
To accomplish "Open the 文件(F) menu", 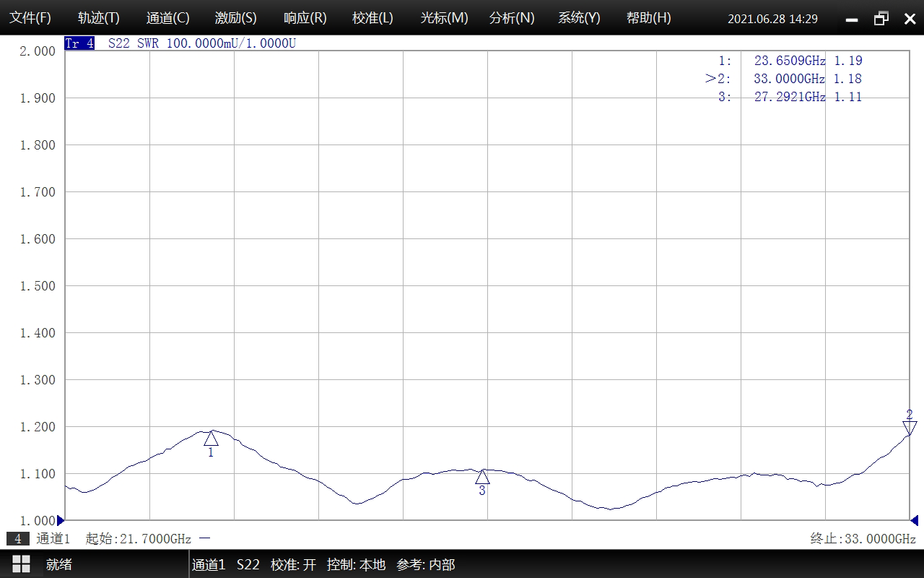I will click(x=30, y=18).
